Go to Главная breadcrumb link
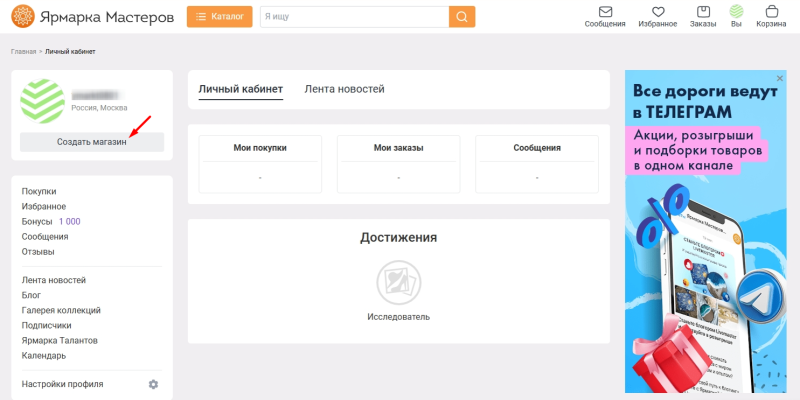This screenshot has height=400, width=800. click(23, 52)
